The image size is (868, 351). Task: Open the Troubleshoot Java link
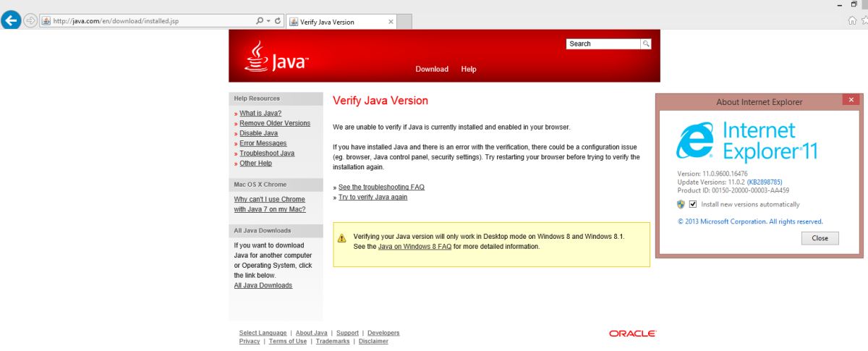[x=267, y=153]
